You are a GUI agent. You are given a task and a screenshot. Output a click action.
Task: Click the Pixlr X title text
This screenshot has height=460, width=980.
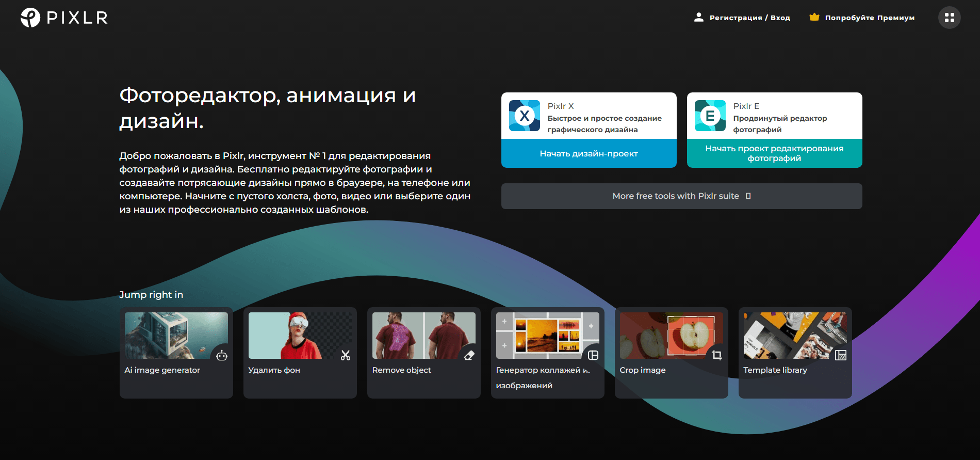tap(561, 106)
